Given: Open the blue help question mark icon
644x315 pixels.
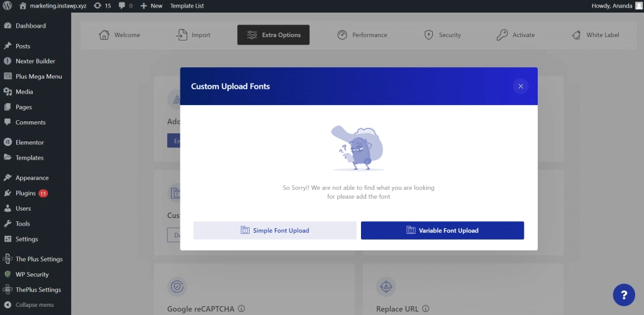Looking at the screenshot, I should click(x=623, y=294).
